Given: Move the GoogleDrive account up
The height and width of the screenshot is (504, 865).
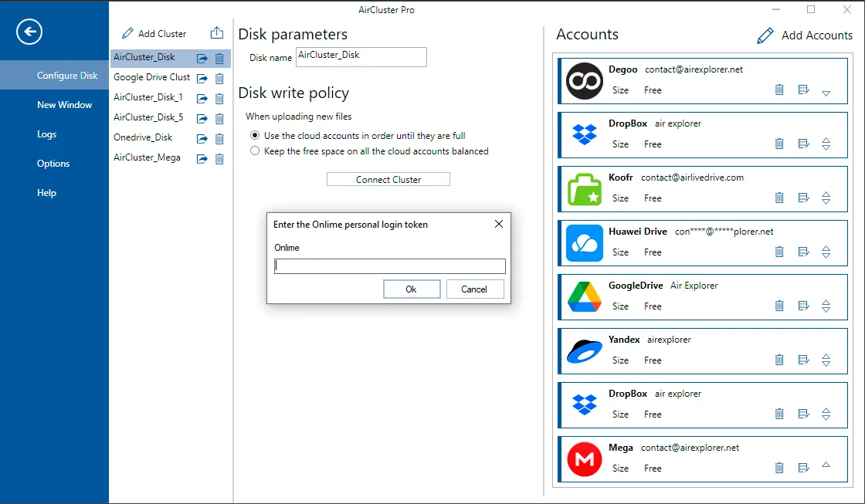Looking at the screenshot, I should click(826, 303).
